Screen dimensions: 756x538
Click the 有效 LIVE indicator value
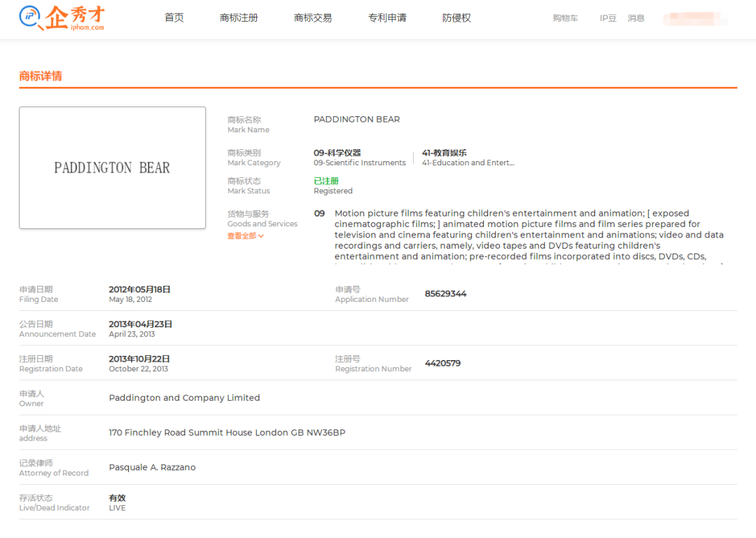click(117, 502)
